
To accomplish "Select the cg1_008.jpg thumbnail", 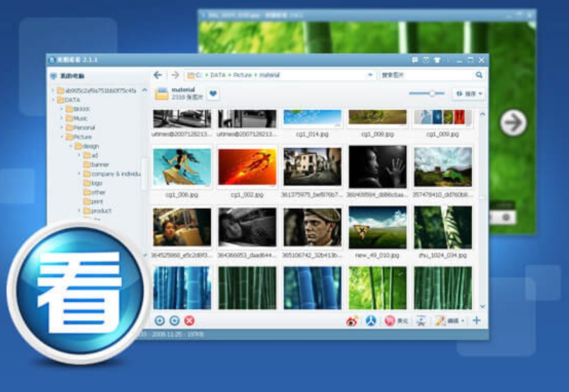I will tap(378, 118).
